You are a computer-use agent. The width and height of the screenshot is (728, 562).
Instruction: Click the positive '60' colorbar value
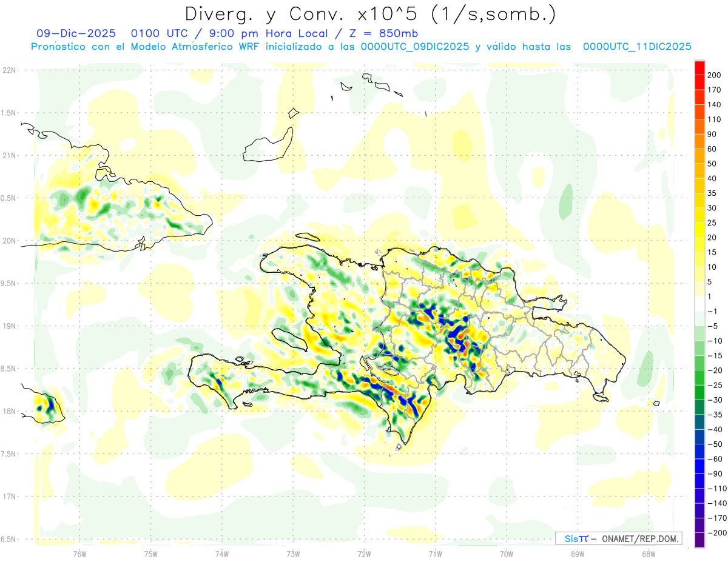713,149
